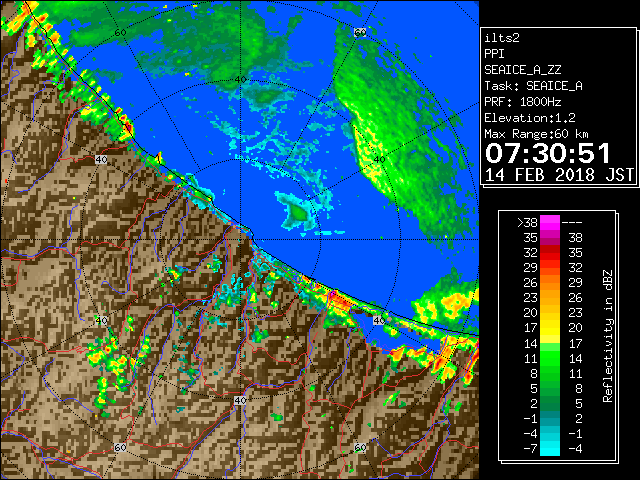The image size is (640, 480).
Task: Select the red 32–35 dBZ color band
Action: 550,253
